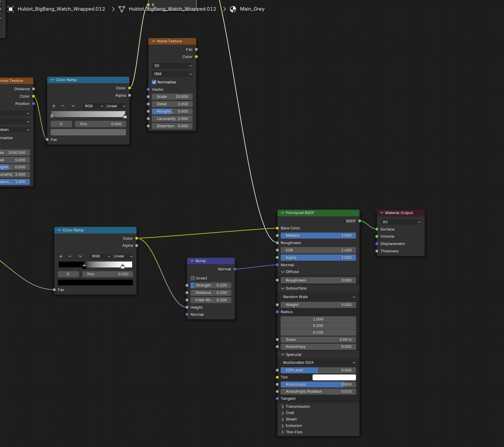Click the upper Color Ramp Fac input socket
504x447 pixels.
pyautogui.click(x=47, y=139)
